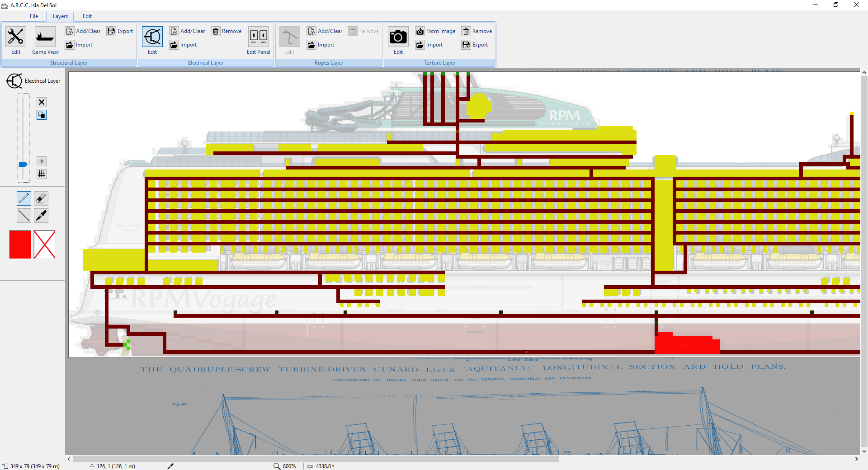Click the crossed-out background material swatch
This screenshot has width=868, height=470.
tap(45, 244)
